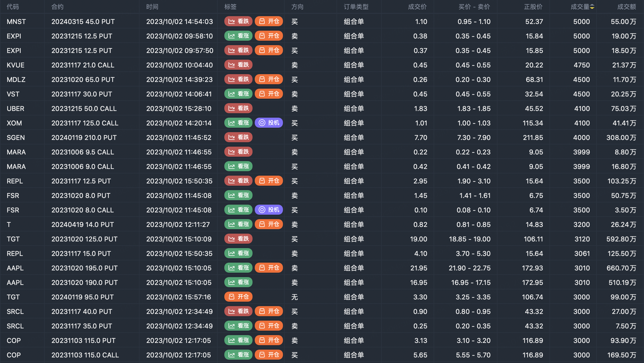Click the 标签 column header
The image size is (644, 363).
(230, 7)
